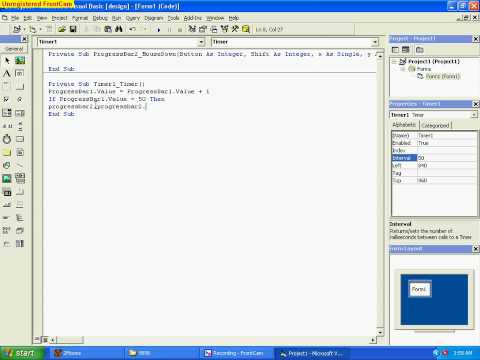Select the (Name) property row
The height and width of the screenshot is (360, 480).
pos(434,136)
